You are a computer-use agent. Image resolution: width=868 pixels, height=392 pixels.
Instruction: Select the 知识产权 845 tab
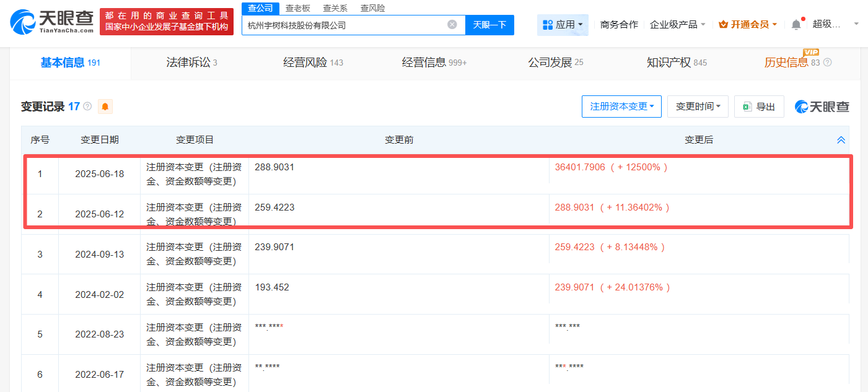click(x=677, y=63)
